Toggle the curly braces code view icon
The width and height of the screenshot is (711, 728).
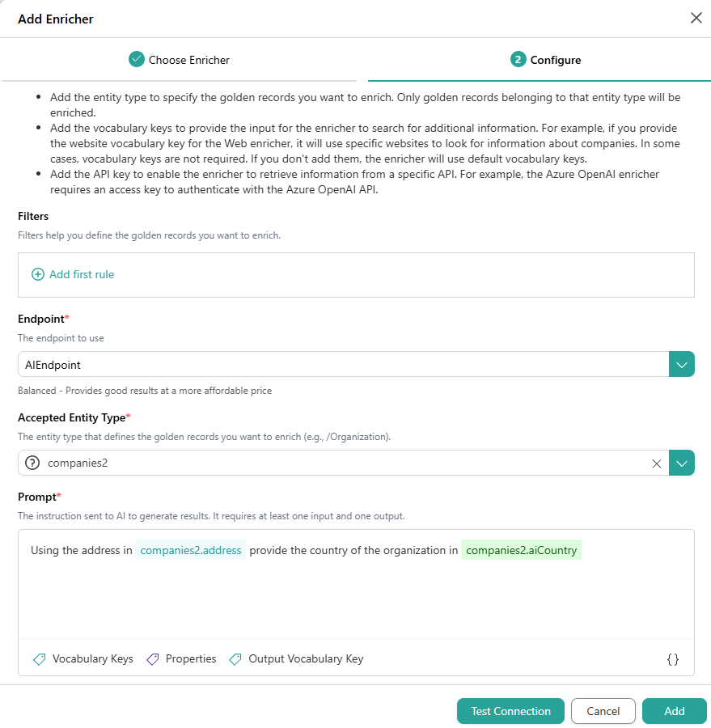(672, 659)
